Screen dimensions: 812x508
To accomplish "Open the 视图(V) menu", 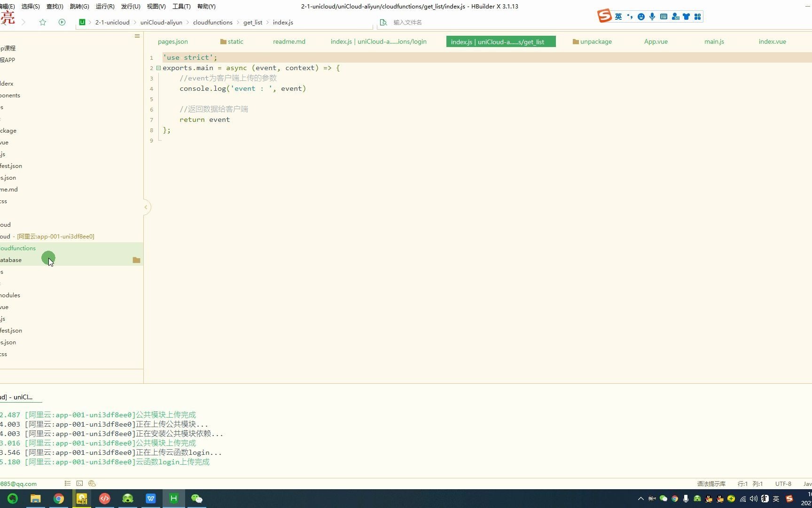I will pos(156,6).
